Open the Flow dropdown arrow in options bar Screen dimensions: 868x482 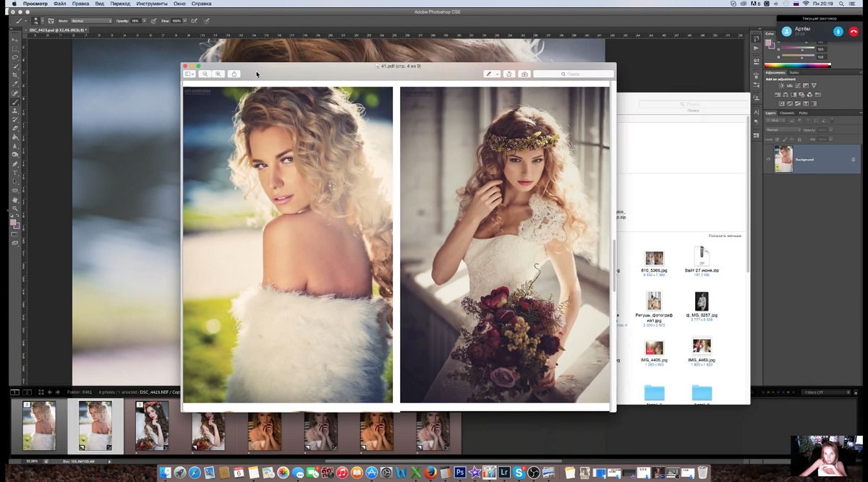184,21
